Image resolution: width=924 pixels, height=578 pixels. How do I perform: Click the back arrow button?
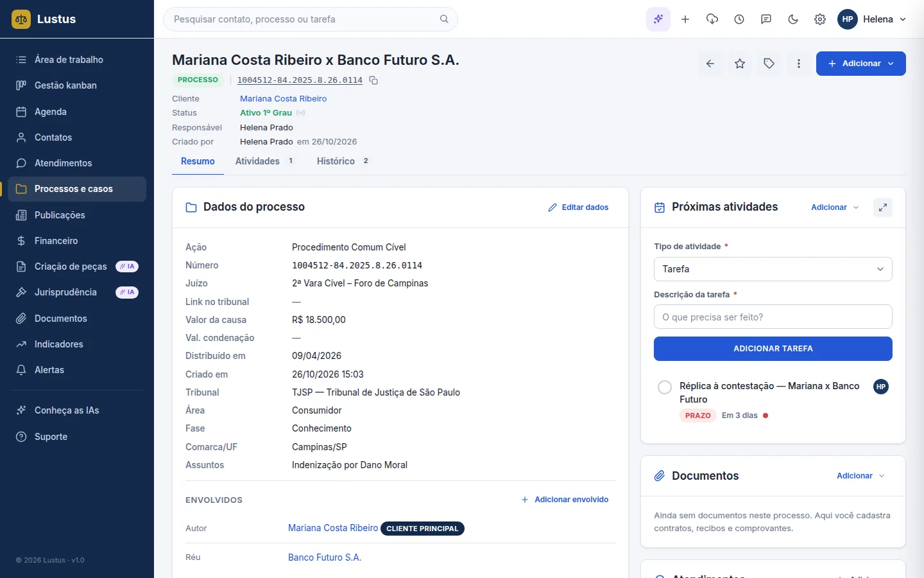click(x=710, y=64)
